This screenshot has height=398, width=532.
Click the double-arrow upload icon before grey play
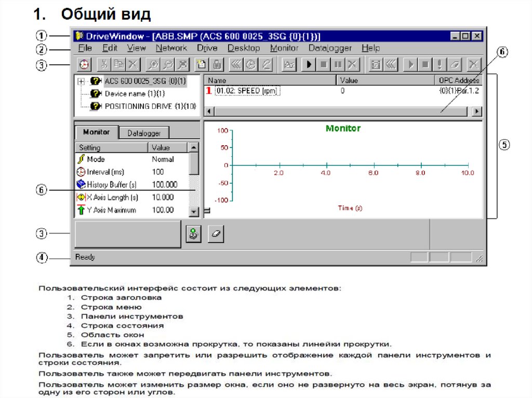pos(391,64)
